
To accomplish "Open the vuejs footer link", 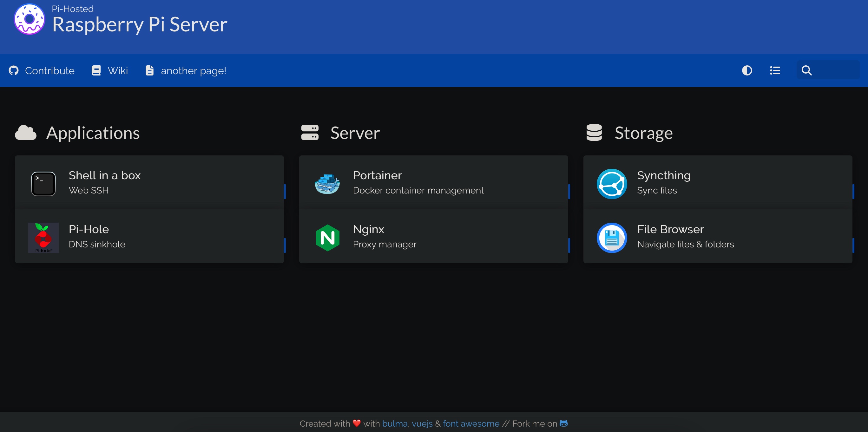I will tap(422, 423).
